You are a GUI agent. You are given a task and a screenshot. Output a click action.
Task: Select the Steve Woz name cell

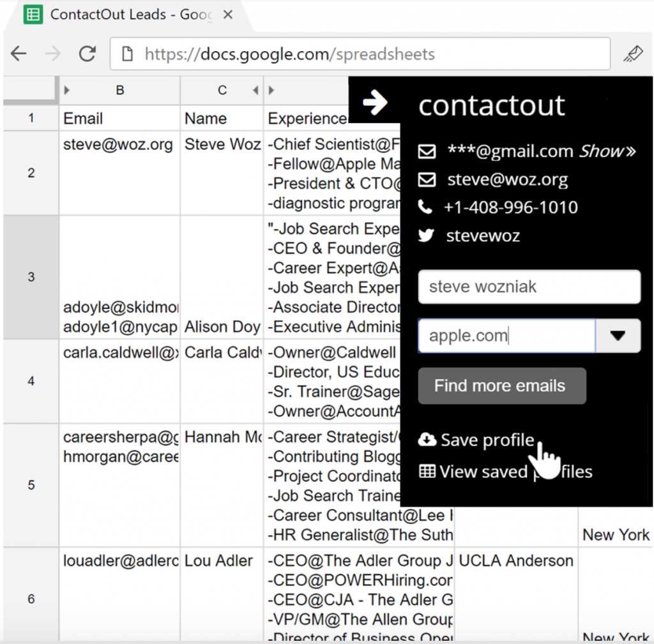point(222,173)
